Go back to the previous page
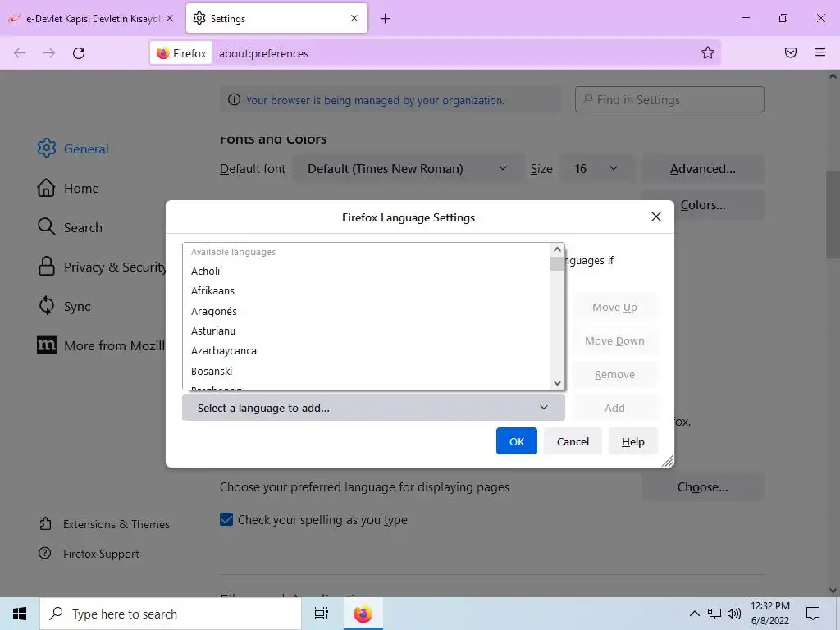The height and width of the screenshot is (630, 840). pos(20,53)
